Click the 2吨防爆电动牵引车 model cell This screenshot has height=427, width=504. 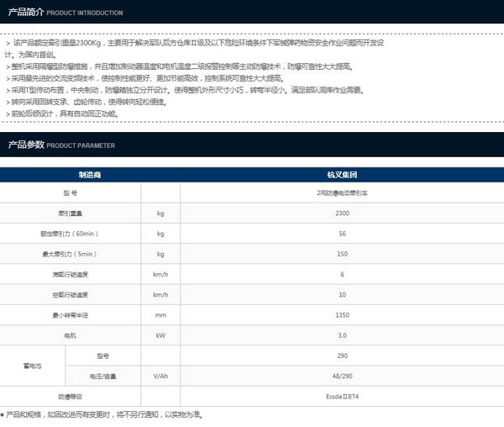(x=342, y=193)
